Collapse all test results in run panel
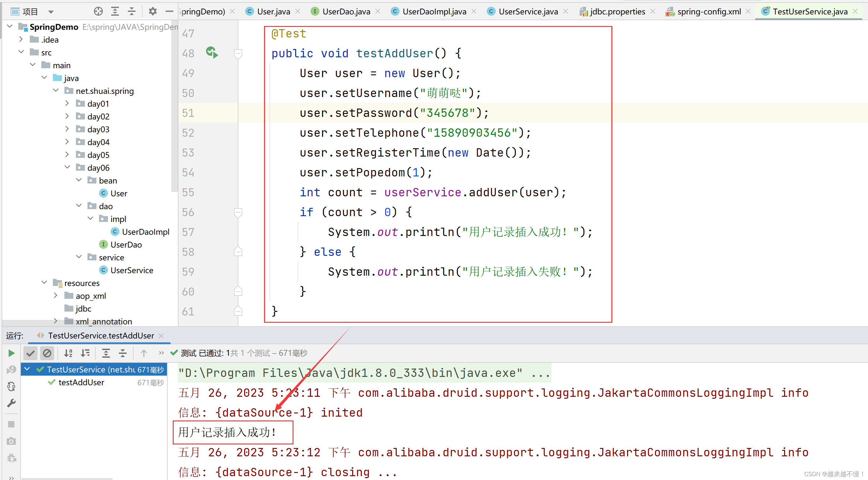Screen dimensions: 868x480 click(x=123, y=353)
